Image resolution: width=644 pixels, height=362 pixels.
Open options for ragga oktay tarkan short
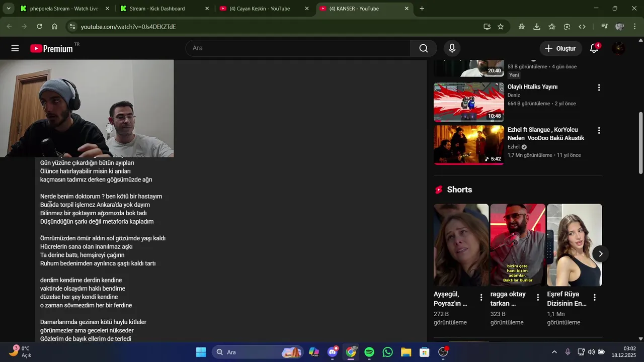point(538,297)
